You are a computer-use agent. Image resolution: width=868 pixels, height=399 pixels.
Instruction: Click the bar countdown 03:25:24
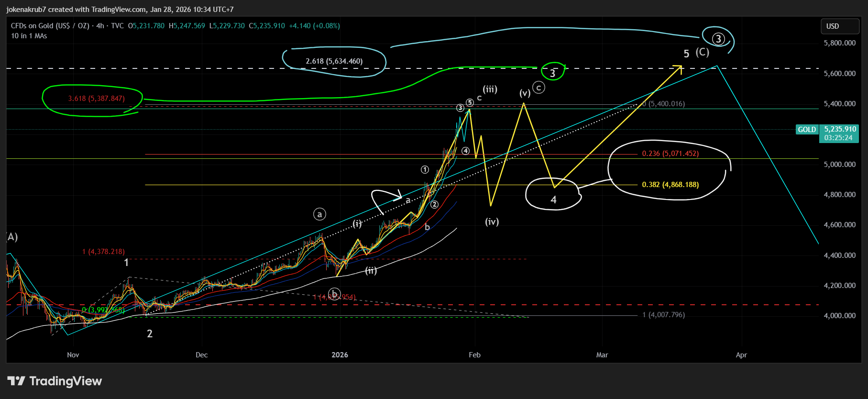(839, 138)
